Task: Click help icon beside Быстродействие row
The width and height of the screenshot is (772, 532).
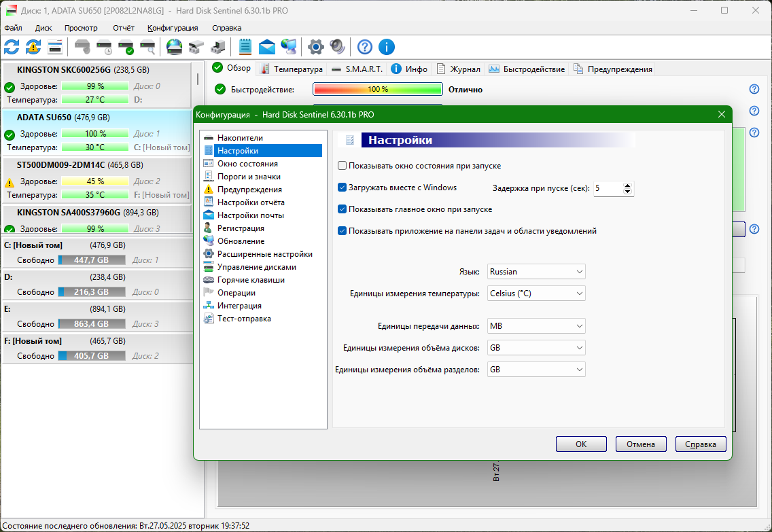Action: coord(754,89)
